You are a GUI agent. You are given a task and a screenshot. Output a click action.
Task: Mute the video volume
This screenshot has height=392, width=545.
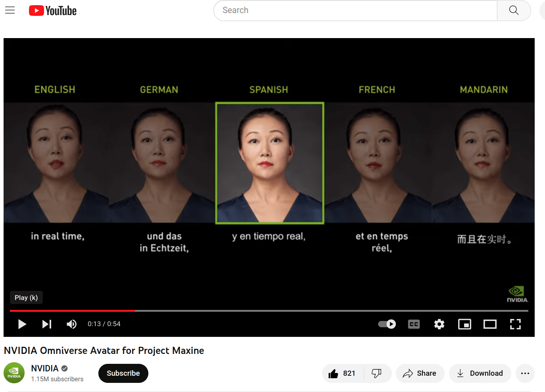click(71, 324)
